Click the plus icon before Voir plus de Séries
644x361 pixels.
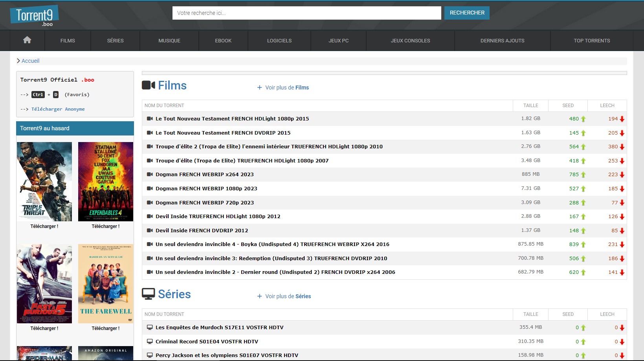point(259,296)
